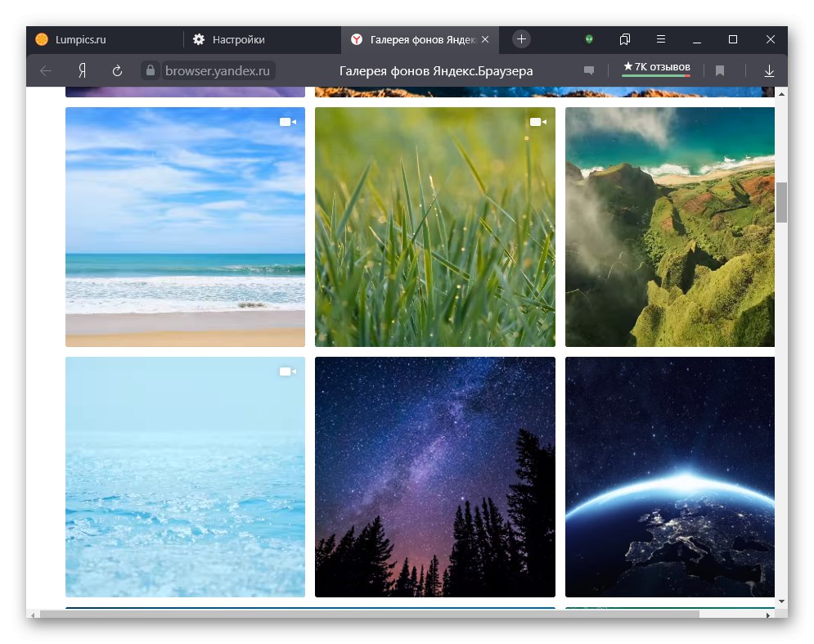The width and height of the screenshot is (814, 644).
Task: Select the Milky Way night sky wallpaper
Action: coord(434,476)
